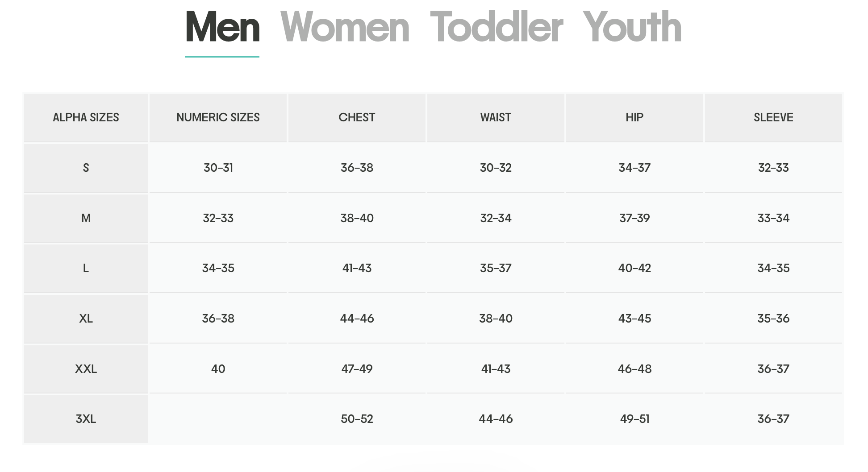Screen dimensions: 868x472
Task: Switch to the Men size tab
Action: [x=222, y=28]
